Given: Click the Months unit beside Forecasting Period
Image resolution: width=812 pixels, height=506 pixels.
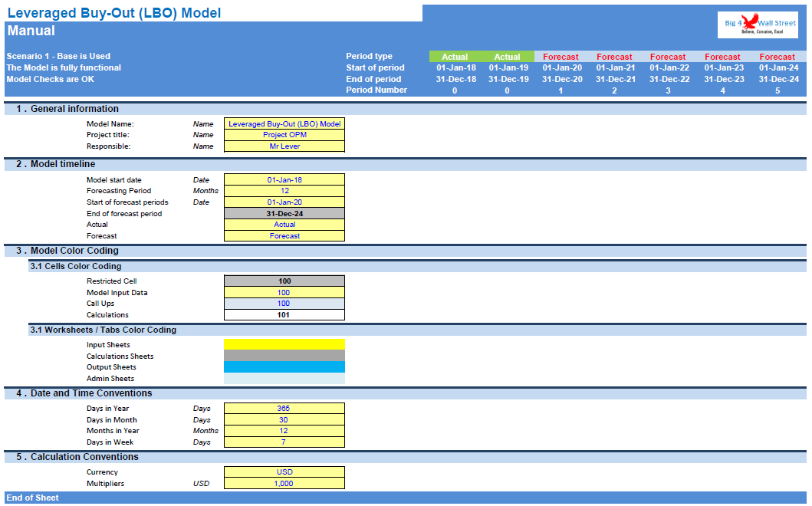Looking at the screenshot, I should click(205, 191).
